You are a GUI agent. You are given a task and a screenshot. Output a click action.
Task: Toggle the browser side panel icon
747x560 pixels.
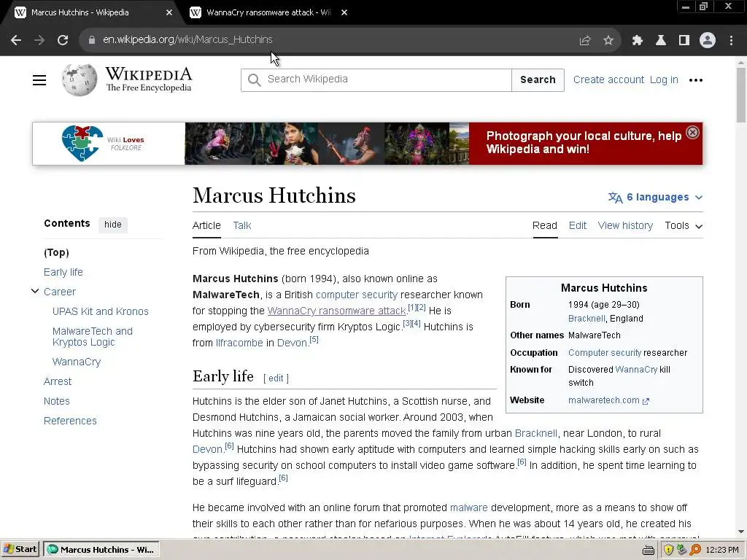[x=684, y=41]
